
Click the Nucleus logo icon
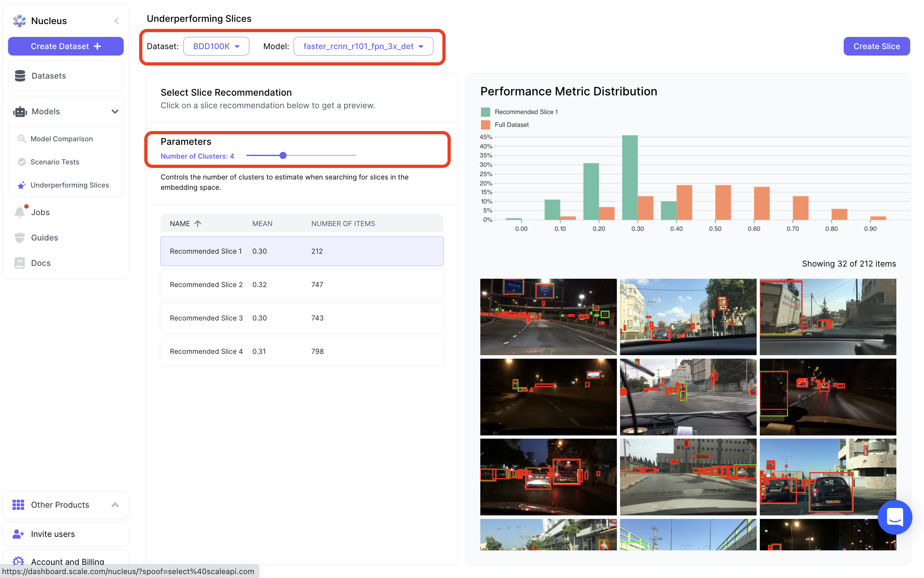[19, 21]
